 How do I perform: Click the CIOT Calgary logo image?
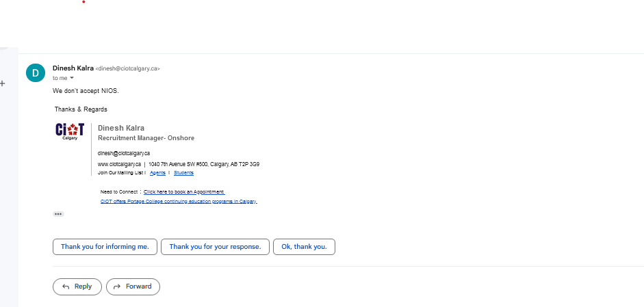coord(70,132)
